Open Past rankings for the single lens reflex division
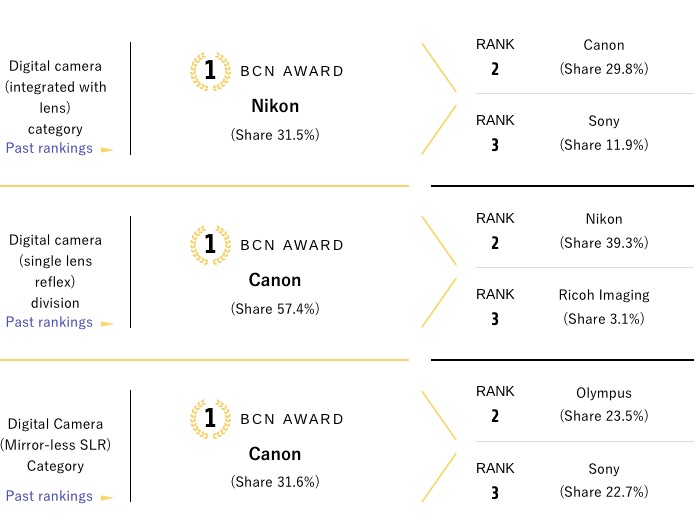 pyautogui.click(x=49, y=322)
